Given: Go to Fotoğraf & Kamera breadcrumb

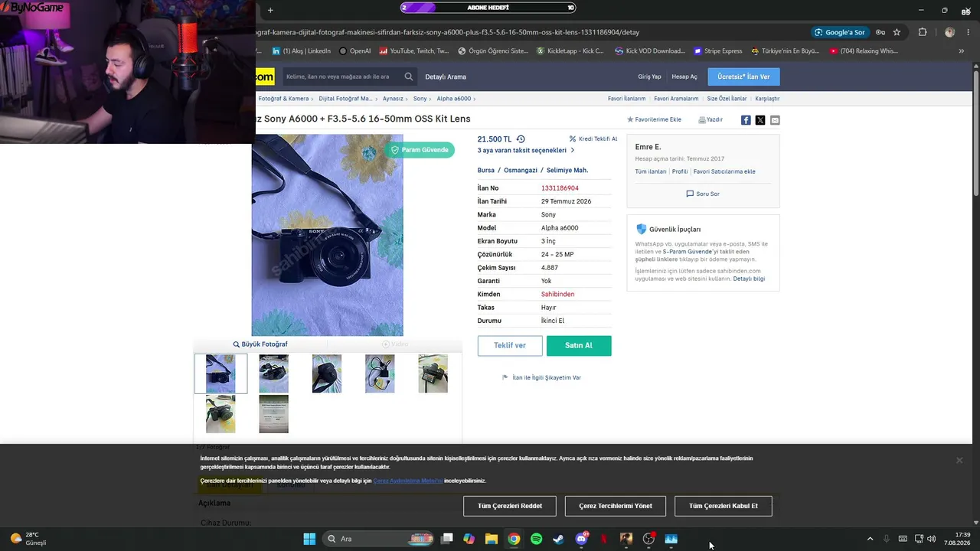Looking at the screenshot, I should tap(283, 99).
